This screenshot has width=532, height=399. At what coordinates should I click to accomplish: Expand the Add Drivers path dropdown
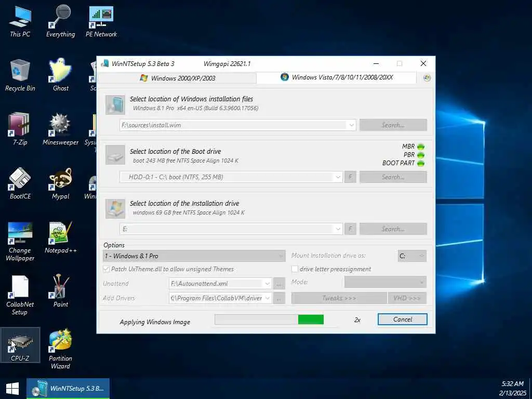[268, 298]
